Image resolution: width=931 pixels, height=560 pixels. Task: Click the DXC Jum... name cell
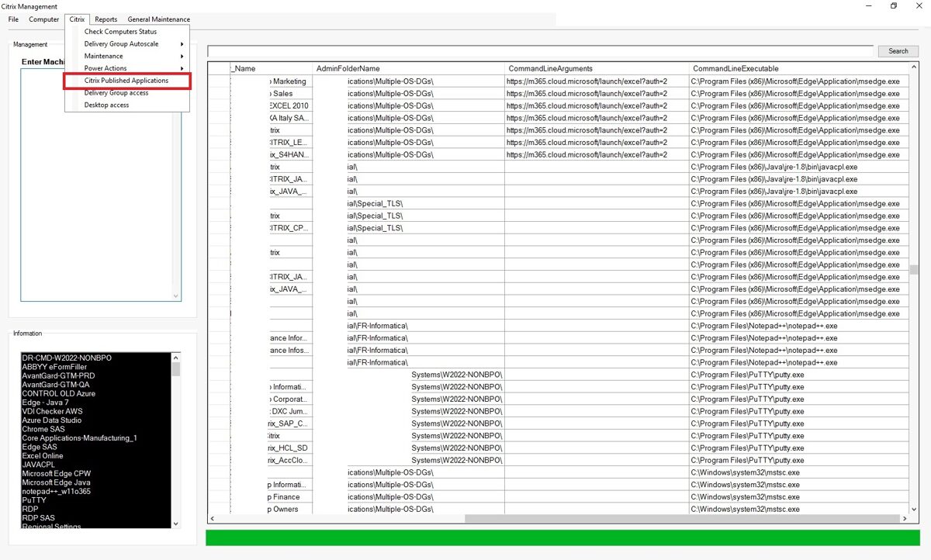click(x=272, y=412)
